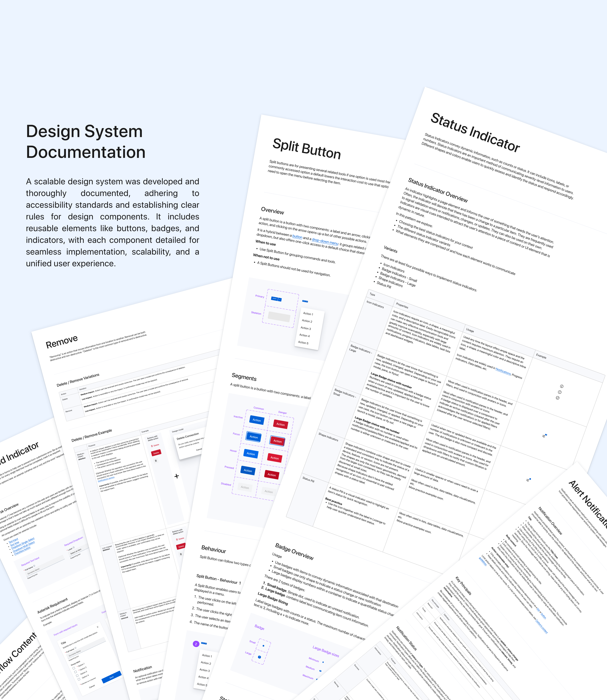Viewport: 607px width, 700px height.
Task: Click the plus sign beside the Delete Connection modal
Action: click(176, 476)
